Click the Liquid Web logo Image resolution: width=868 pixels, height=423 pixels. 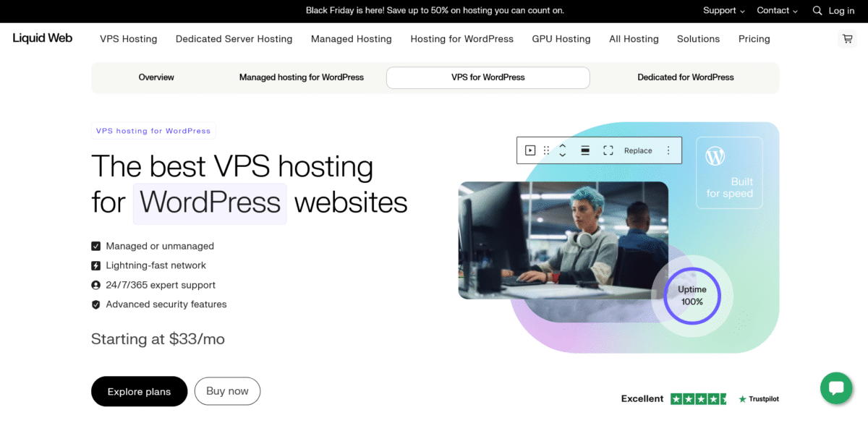43,38
